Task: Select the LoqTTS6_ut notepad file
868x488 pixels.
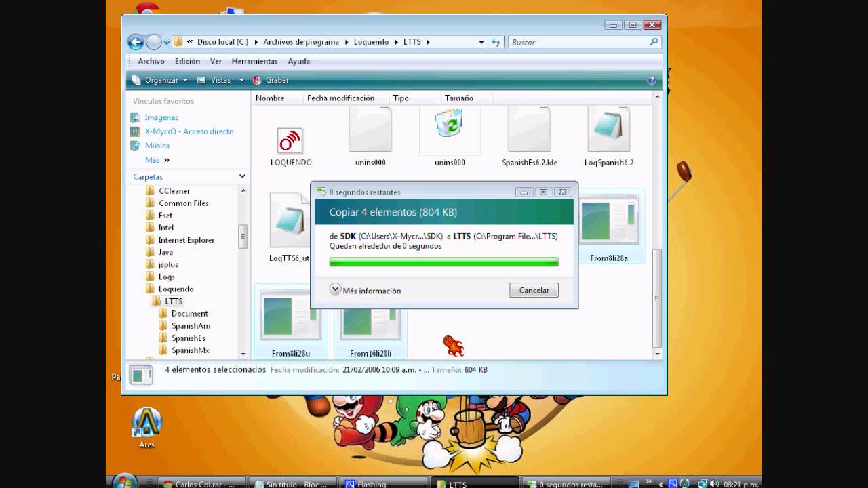Action: (x=290, y=228)
